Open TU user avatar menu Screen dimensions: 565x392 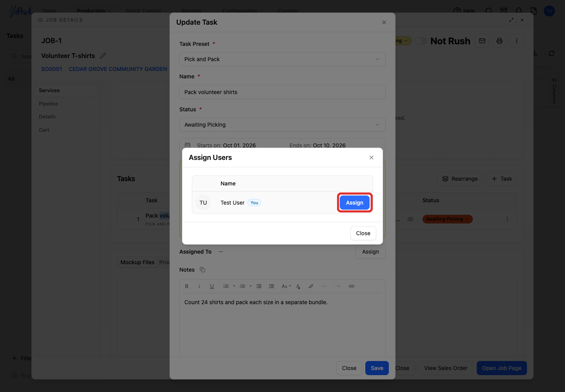click(x=549, y=11)
